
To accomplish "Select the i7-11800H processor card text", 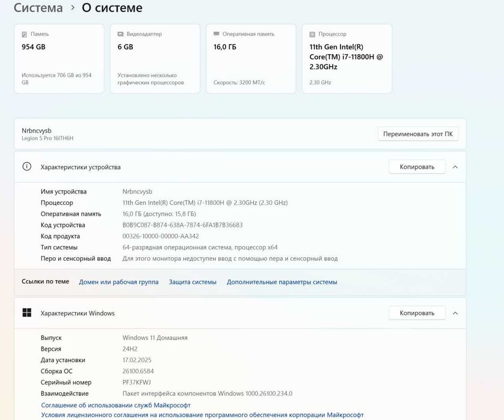I will 346,57.
